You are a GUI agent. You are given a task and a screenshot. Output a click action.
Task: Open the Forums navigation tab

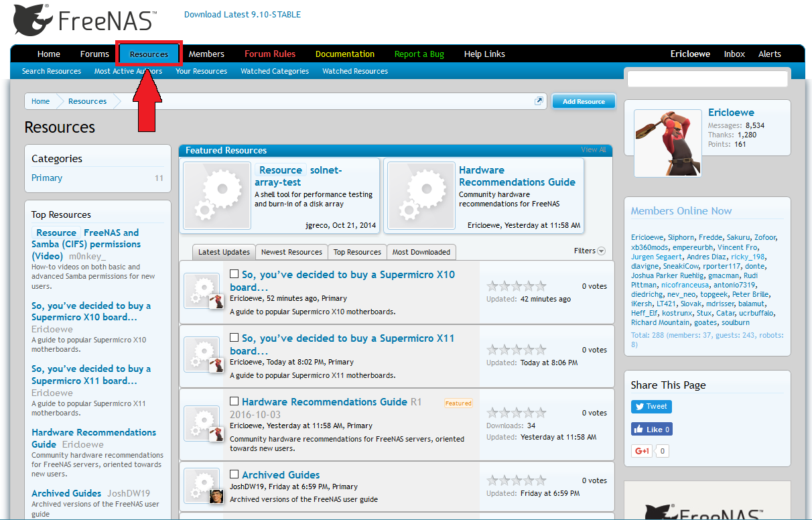[x=94, y=54]
